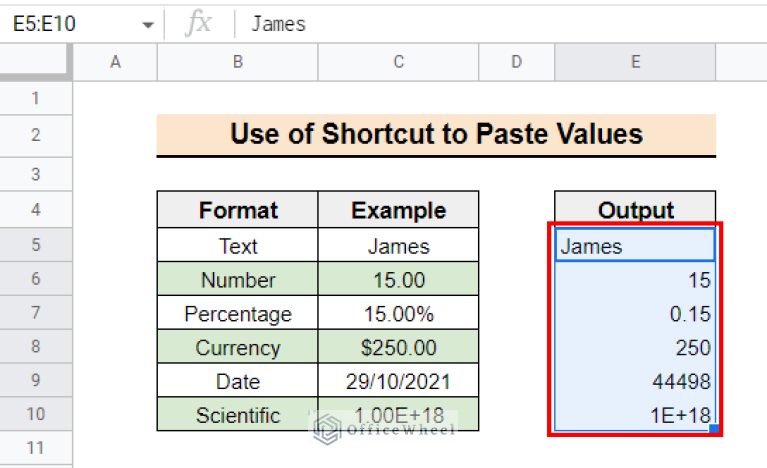The image size is (767, 468).
Task: Click the blue fill handle at selection corner
Action: (715, 430)
